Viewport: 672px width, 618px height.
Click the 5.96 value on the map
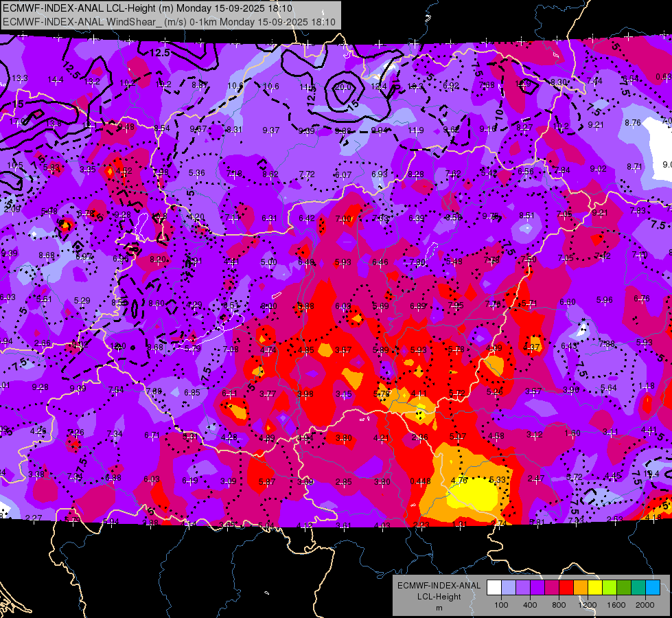tap(604, 300)
